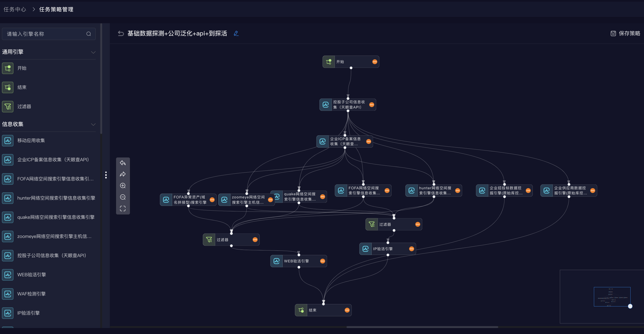Open options on 企业供应商数据挖掘引擎 node

click(x=592, y=191)
